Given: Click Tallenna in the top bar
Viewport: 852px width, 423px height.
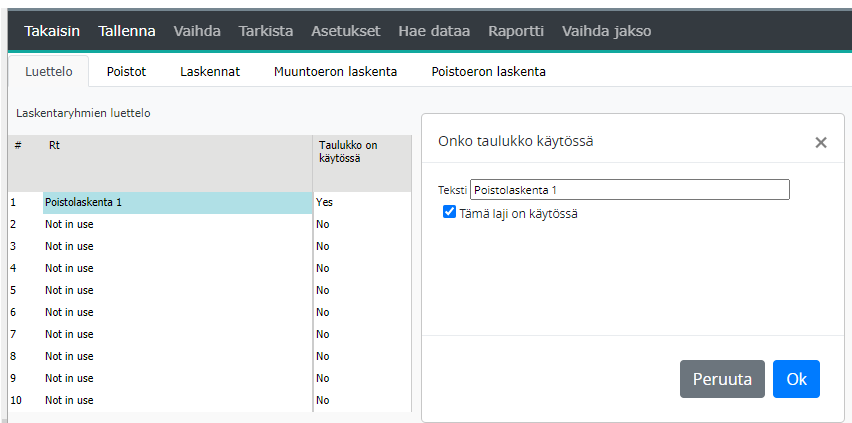Looking at the screenshot, I should [127, 31].
